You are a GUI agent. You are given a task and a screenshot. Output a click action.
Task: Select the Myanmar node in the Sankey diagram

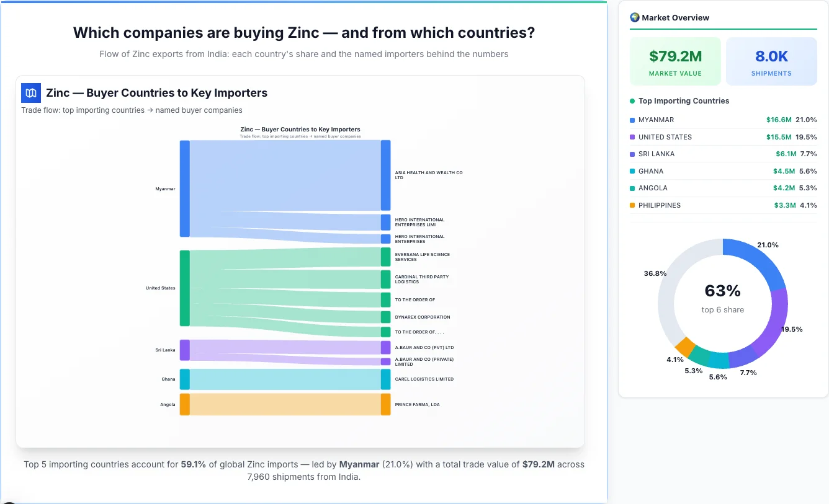(x=184, y=189)
